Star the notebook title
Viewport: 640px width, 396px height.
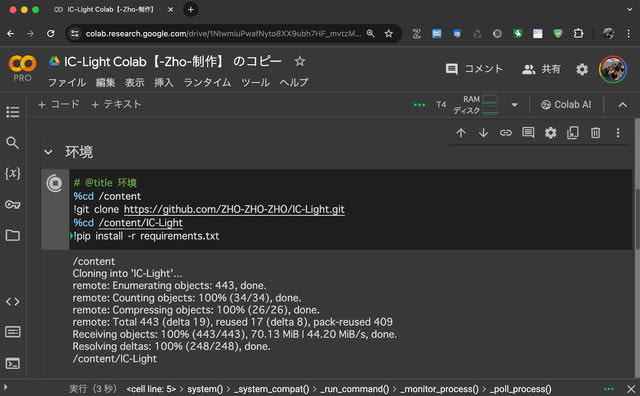[300, 62]
